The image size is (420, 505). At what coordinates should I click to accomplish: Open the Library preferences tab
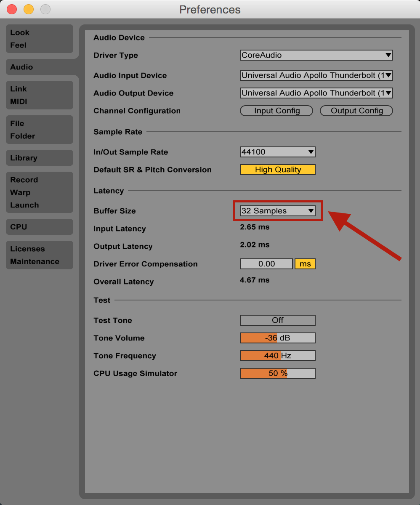(39, 158)
